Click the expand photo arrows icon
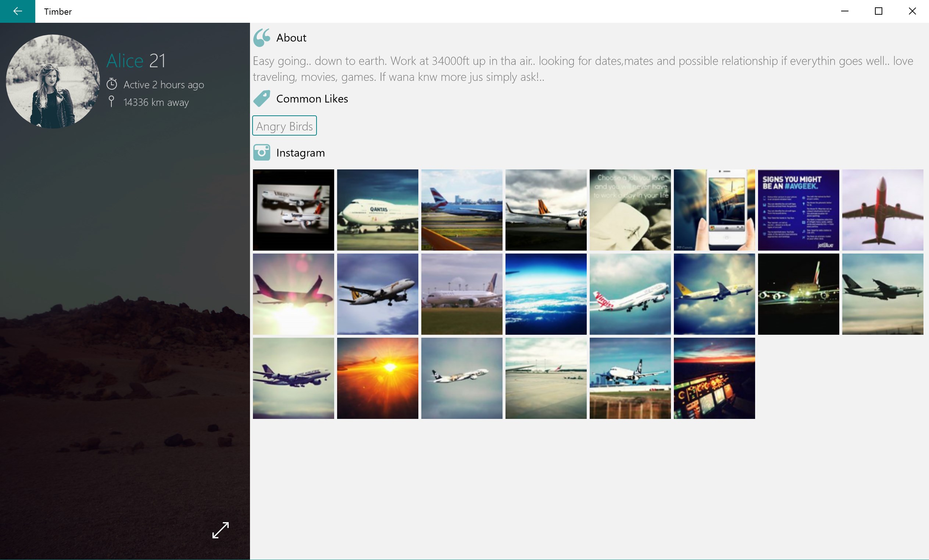929x560 pixels. [221, 530]
